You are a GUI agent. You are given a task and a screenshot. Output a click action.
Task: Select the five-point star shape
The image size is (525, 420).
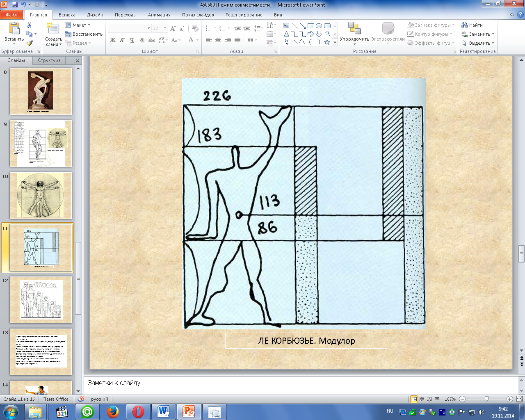327,42
